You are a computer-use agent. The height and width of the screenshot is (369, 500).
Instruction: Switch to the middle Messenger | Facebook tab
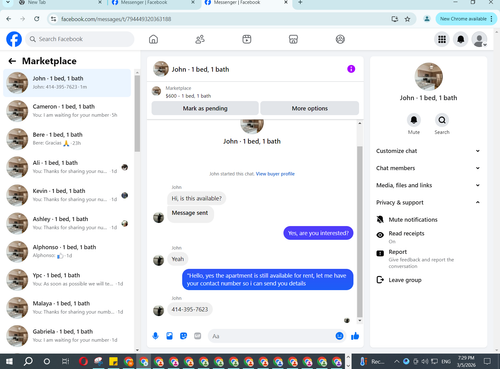click(x=153, y=3)
